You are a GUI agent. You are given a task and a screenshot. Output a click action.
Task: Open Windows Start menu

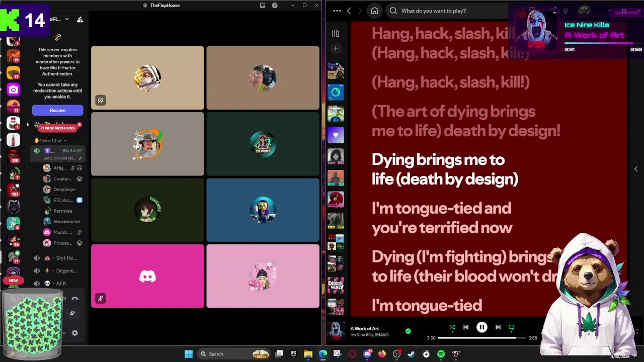[189, 354]
